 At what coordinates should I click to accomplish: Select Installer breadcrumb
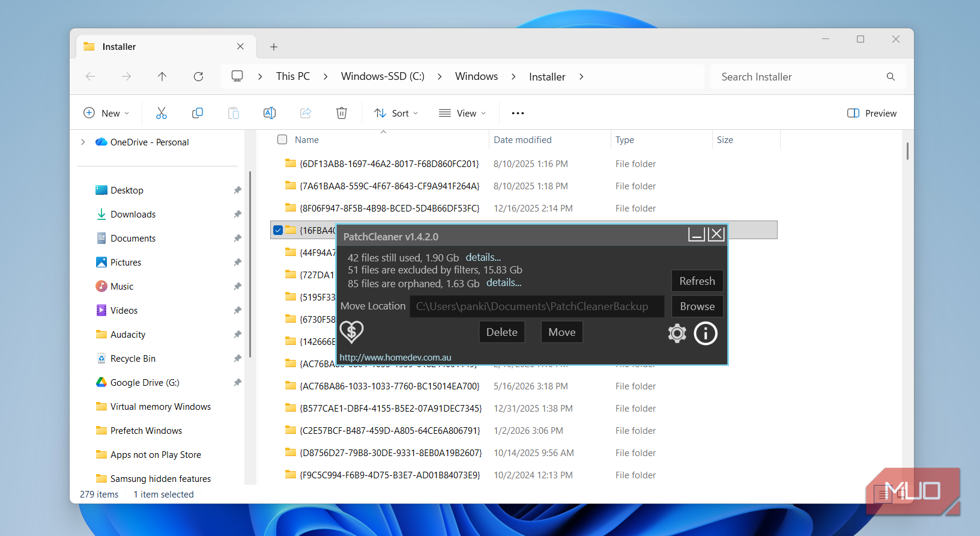tap(547, 76)
